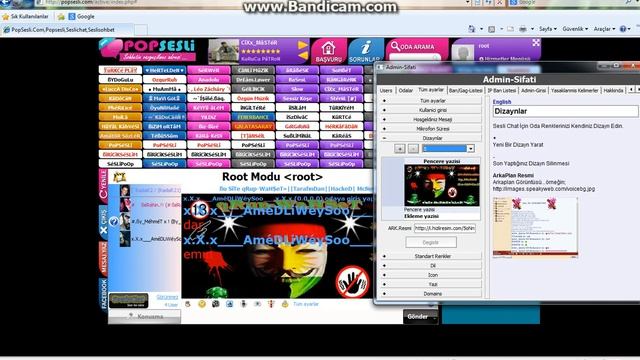Screen dimensions: 640x360
Task: Open the MESAJ YAZ side tab
Action: point(103,259)
